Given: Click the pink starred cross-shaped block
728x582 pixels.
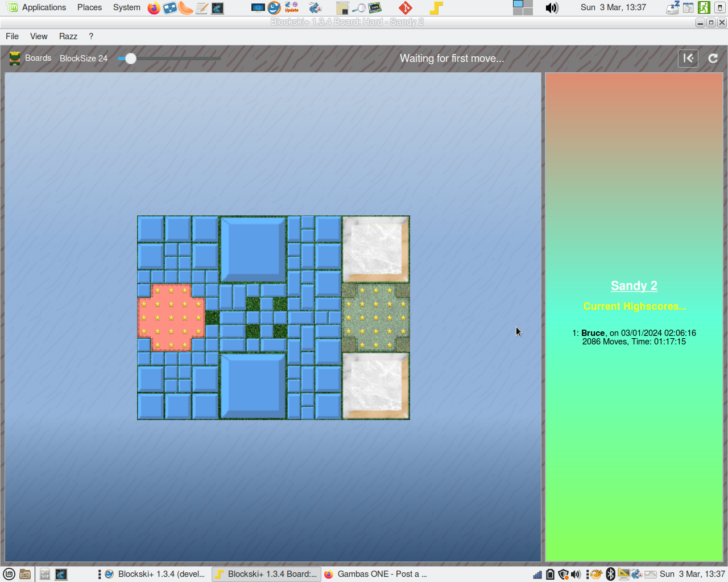Looking at the screenshot, I should tap(171, 317).
